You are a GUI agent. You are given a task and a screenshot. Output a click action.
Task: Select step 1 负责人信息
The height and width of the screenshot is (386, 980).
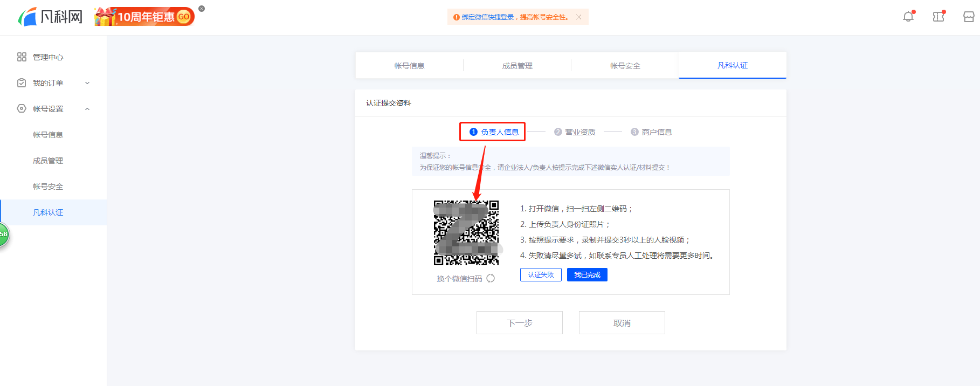(494, 132)
